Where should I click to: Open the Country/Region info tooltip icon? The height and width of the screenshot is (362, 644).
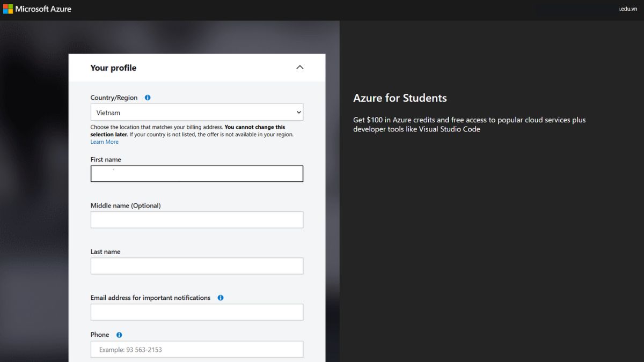(x=147, y=97)
